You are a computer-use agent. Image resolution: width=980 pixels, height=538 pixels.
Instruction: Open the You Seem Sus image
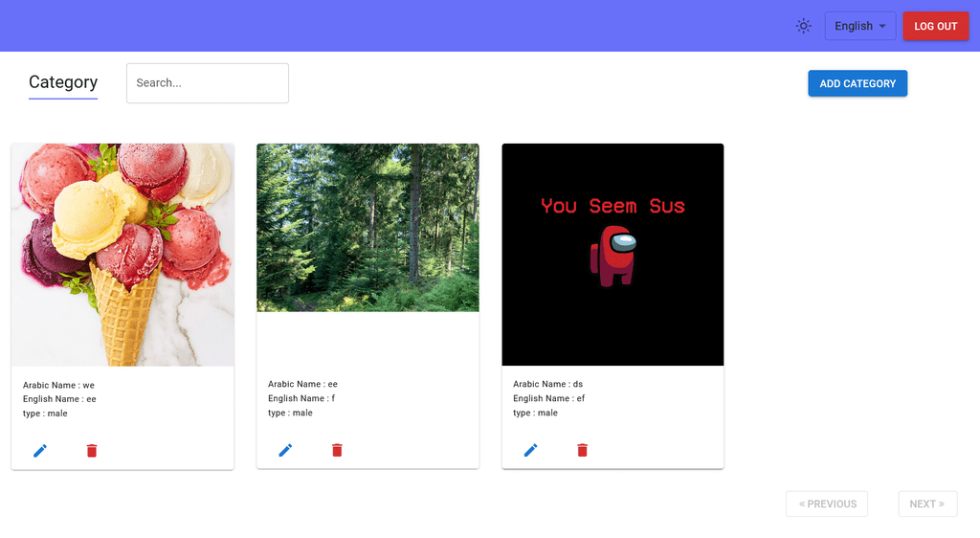612,255
